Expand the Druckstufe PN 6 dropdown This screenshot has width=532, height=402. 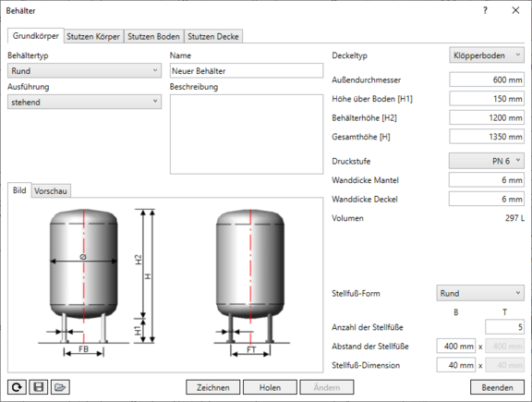tap(487, 161)
